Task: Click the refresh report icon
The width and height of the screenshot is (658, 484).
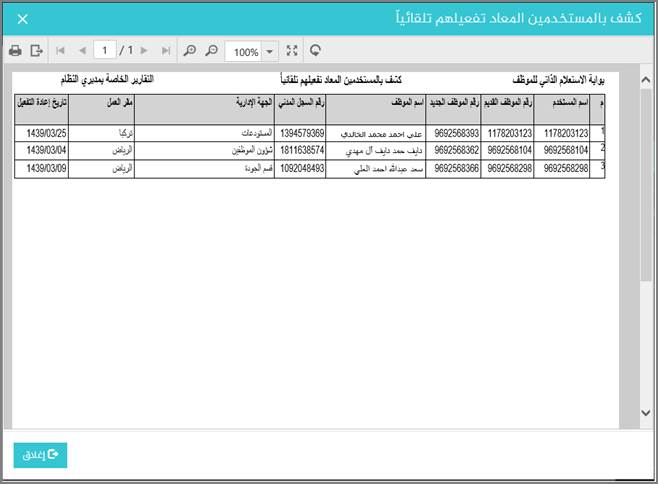Action: [315, 51]
